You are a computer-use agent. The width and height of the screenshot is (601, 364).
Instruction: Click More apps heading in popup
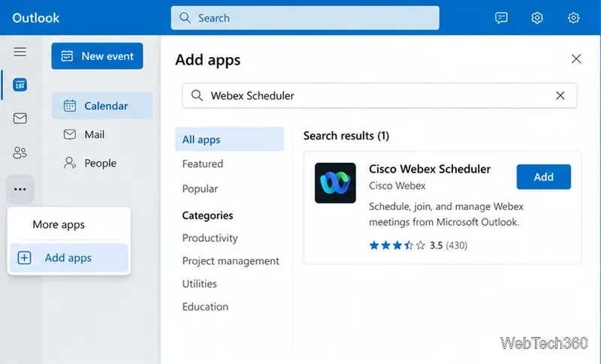(59, 224)
